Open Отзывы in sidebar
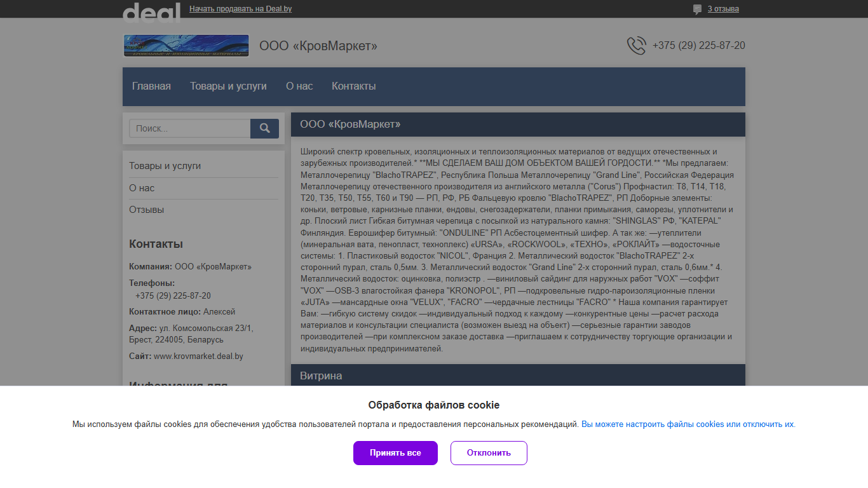 [x=147, y=210]
